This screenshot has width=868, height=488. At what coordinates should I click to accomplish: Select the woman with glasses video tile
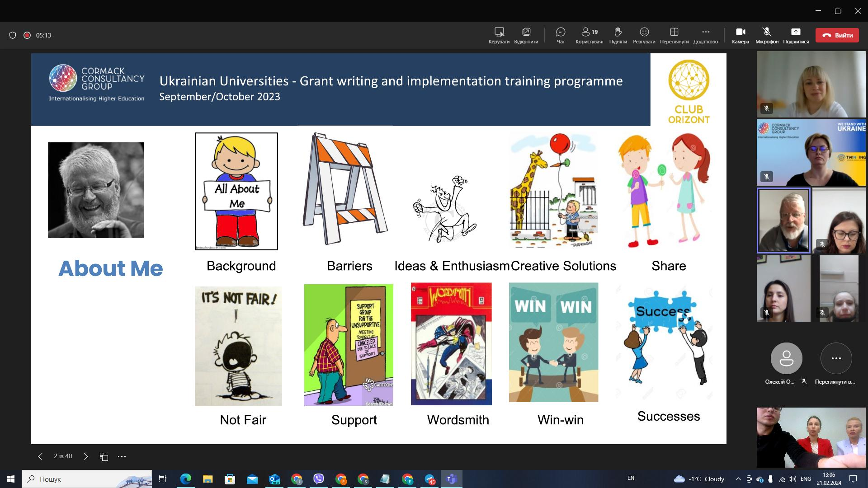tap(839, 221)
